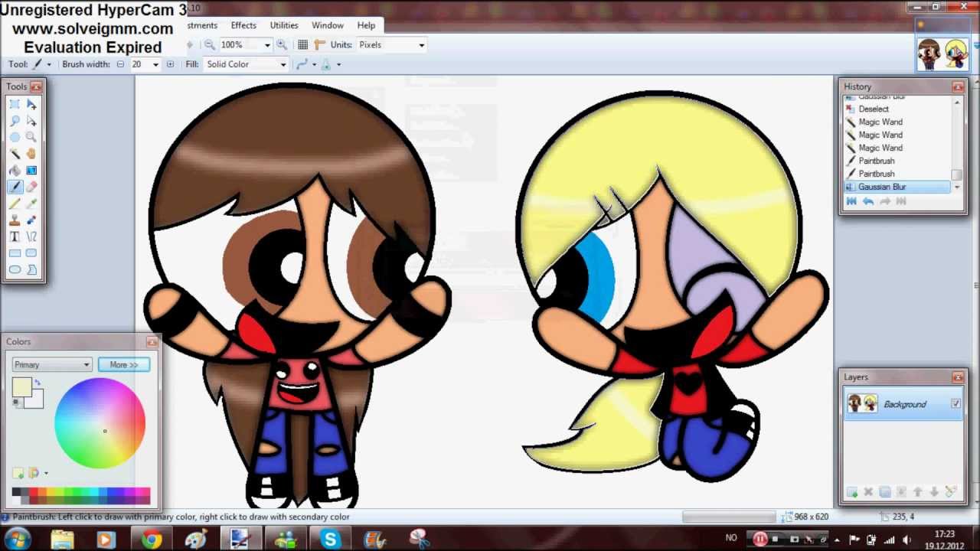
Task: Click the zoom in magnifier in toolbar
Action: pyautogui.click(x=282, y=45)
